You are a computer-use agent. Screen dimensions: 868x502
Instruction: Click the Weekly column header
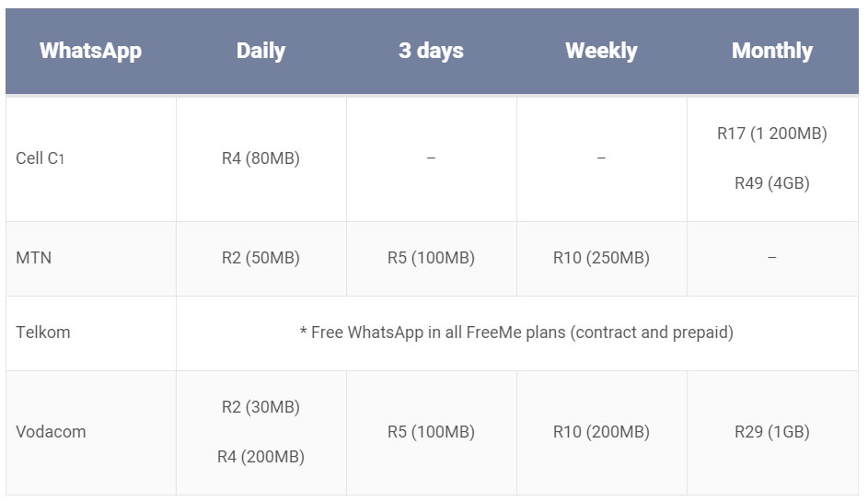[x=601, y=51]
